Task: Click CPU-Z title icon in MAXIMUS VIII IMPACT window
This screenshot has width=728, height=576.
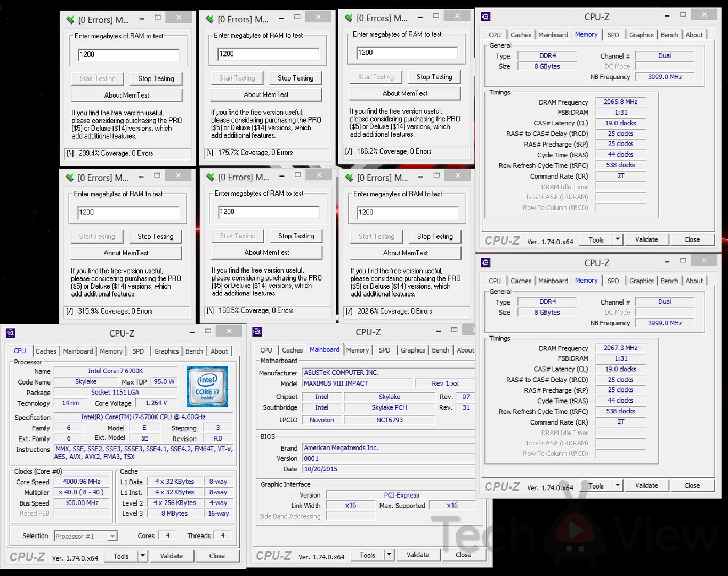Action: tap(257, 332)
